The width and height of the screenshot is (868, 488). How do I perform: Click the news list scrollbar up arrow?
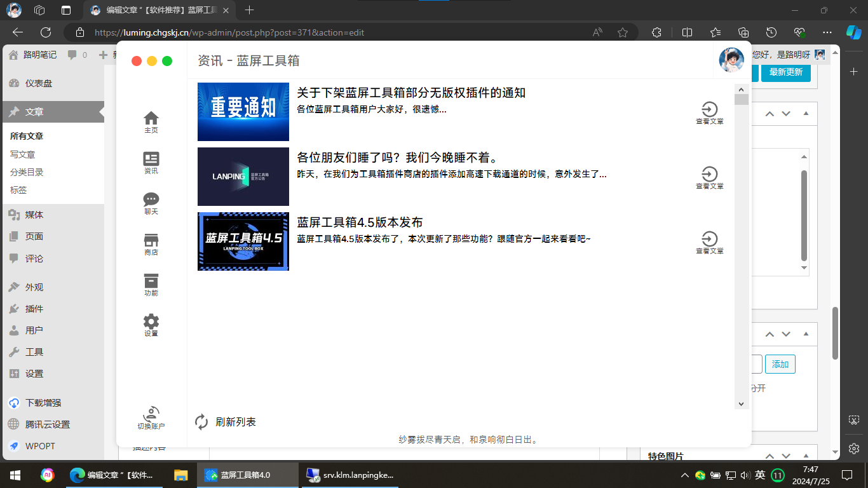tap(741, 89)
